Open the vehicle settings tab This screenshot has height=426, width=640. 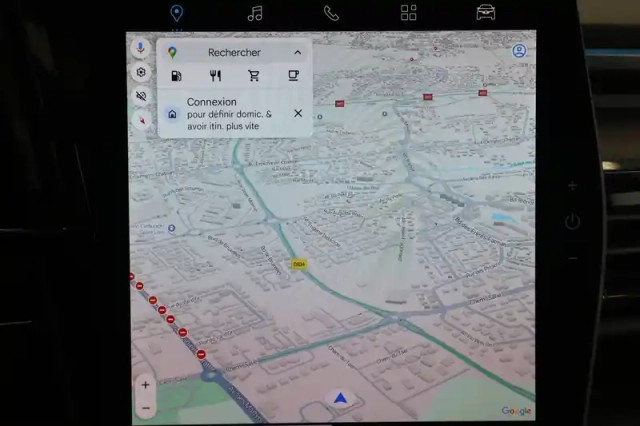[486, 13]
